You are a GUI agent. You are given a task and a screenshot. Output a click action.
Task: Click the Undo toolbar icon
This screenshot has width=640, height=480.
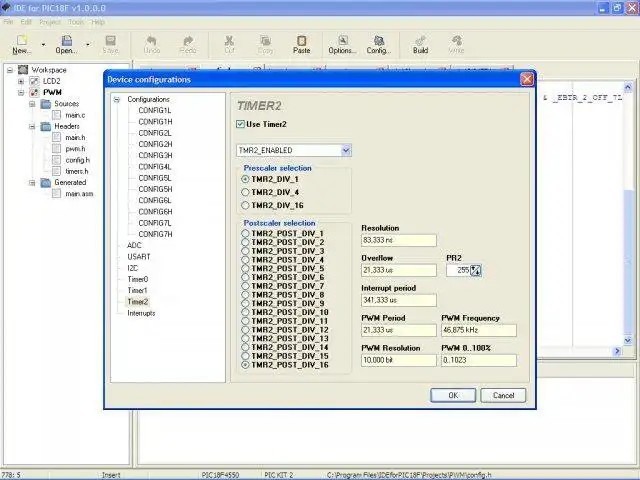tap(151, 40)
